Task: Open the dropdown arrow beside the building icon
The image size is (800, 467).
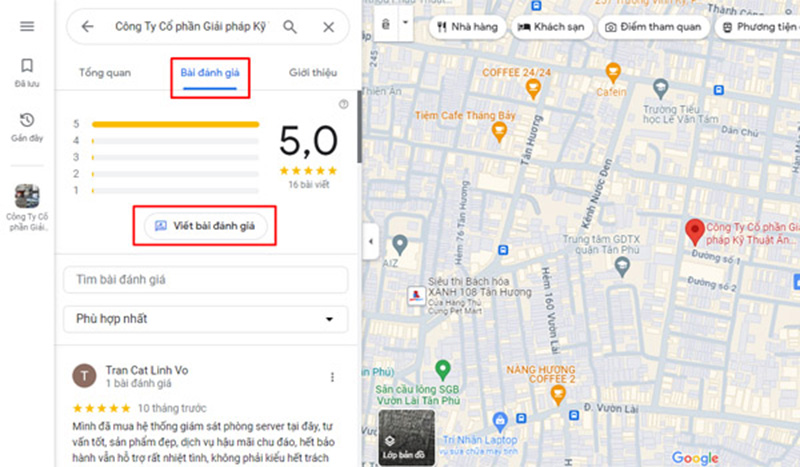Action: coord(406,23)
